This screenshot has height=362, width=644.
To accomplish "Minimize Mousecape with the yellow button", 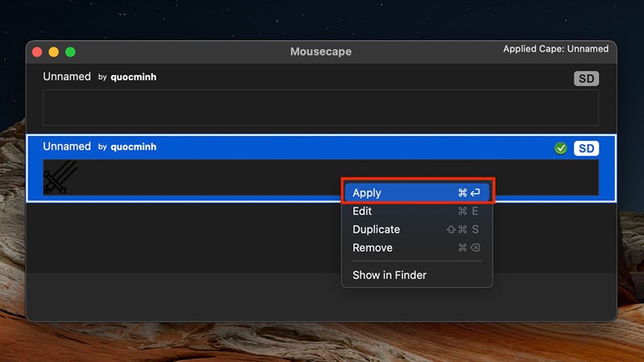I will (54, 52).
